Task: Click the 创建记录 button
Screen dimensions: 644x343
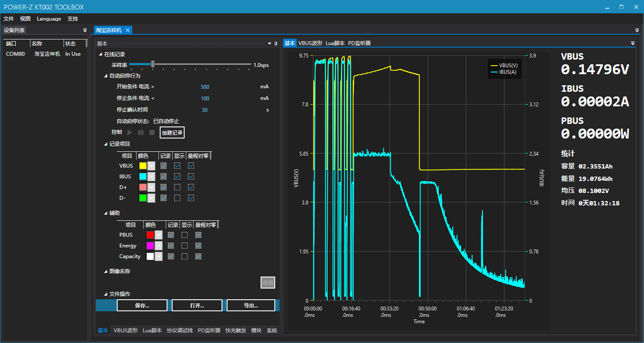Action: (172, 132)
